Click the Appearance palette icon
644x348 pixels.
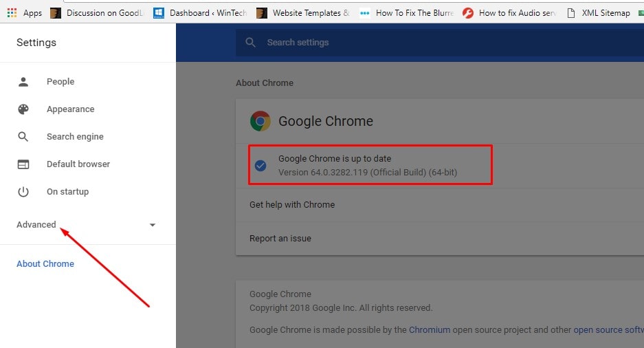23,109
